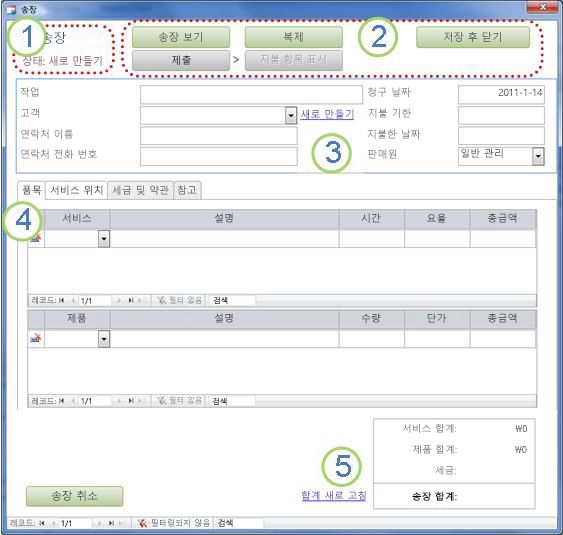
Task: Click the 청구 날짜 field showing 2011-1-14
Action: tap(501, 94)
